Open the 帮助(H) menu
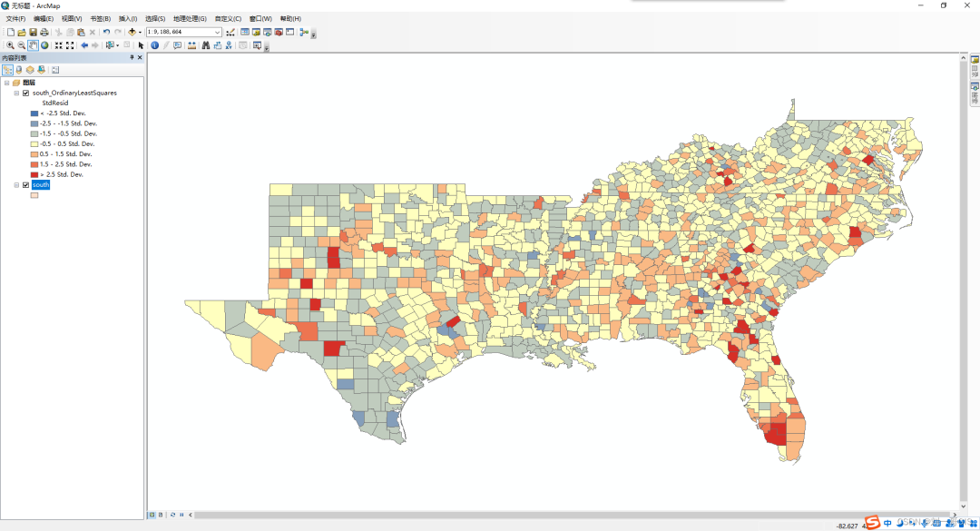980x531 pixels. coord(290,19)
